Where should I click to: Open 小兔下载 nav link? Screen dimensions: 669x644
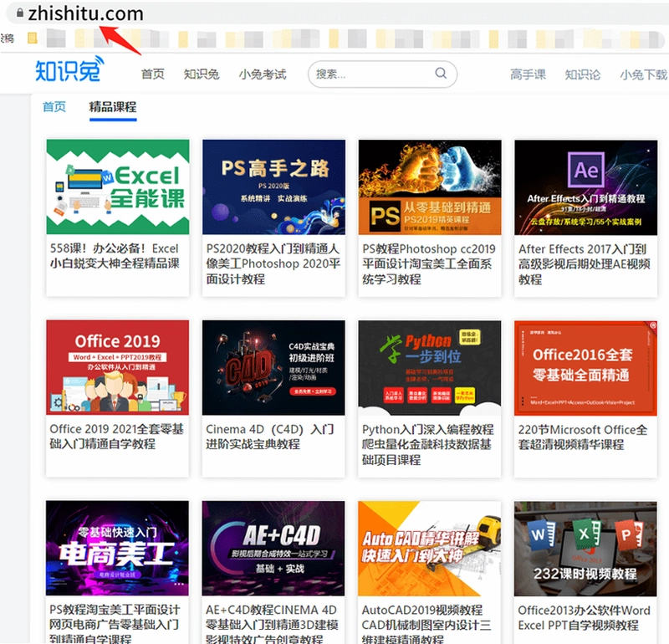(643, 74)
